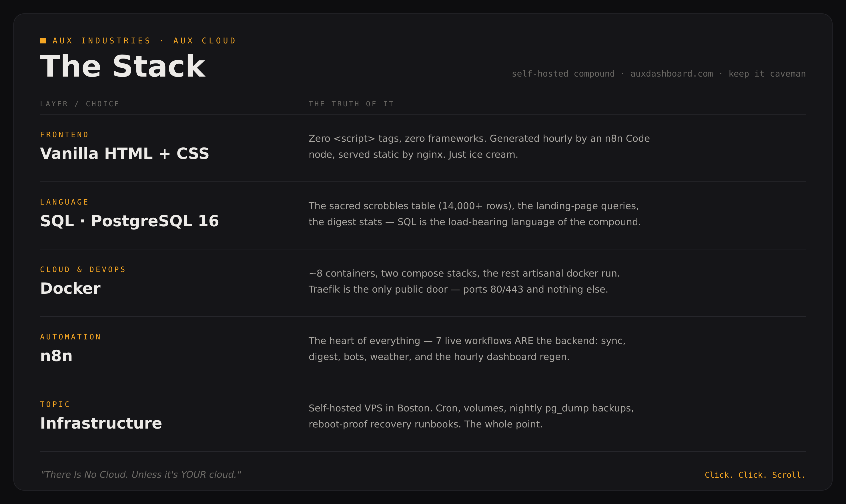Select the 'Vanilla HTML + CSS' heading
The width and height of the screenshot is (846, 504).
click(x=125, y=153)
